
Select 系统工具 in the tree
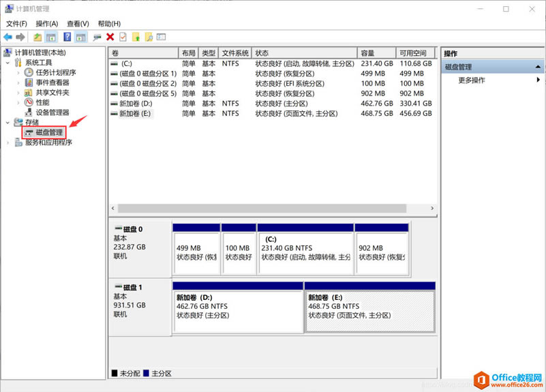click(38, 63)
